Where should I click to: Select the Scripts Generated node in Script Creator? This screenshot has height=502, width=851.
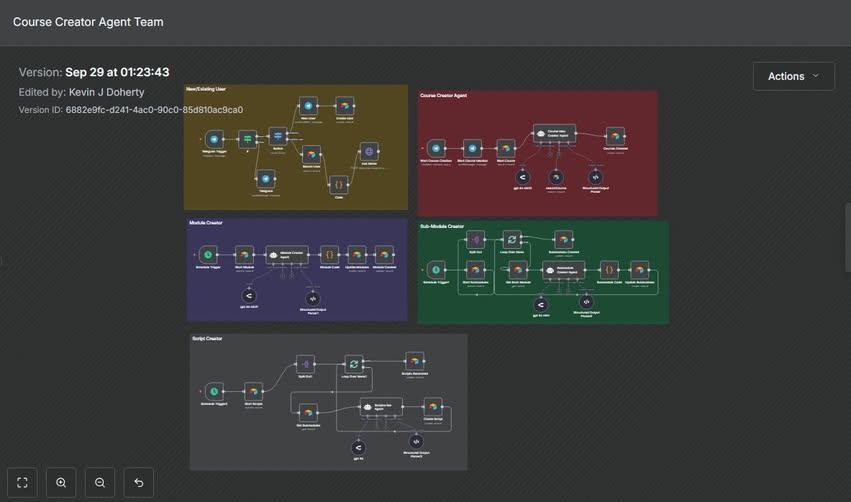click(x=415, y=361)
